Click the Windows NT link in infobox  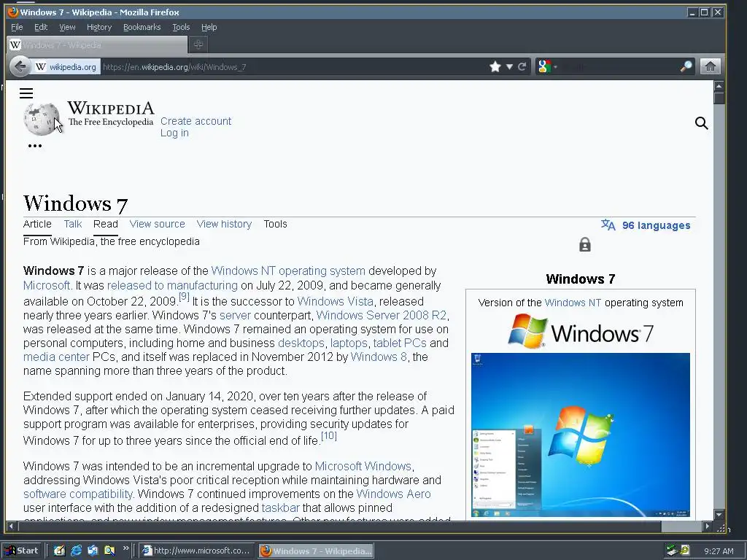(573, 303)
